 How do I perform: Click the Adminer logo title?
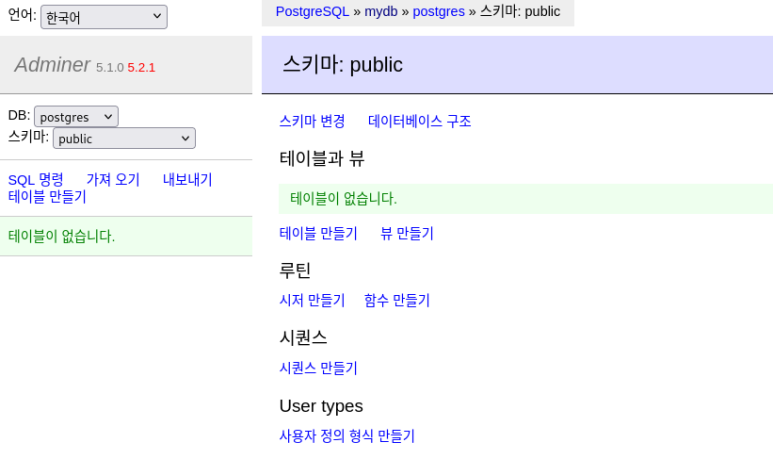click(52, 65)
